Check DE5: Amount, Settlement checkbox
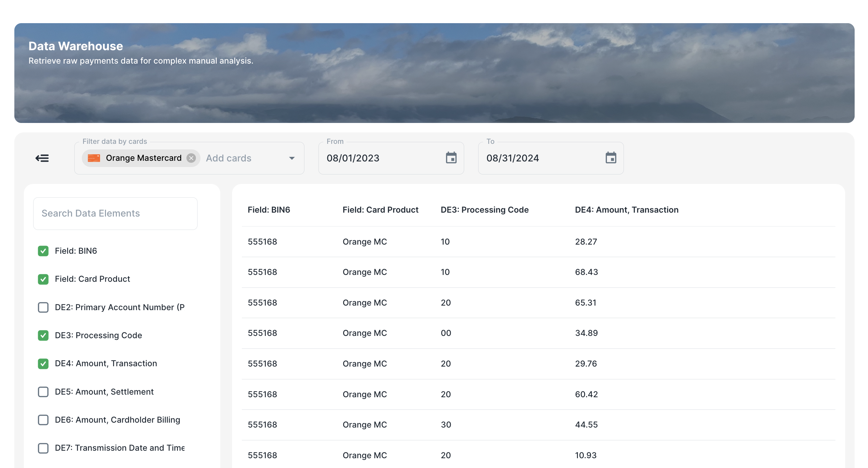This screenshot has width=868, height=468. [43, 392]
